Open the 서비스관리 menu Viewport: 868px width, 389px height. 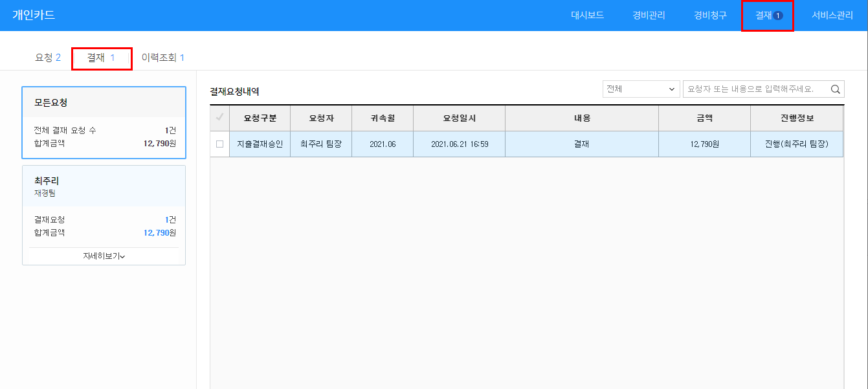point(832,16)
